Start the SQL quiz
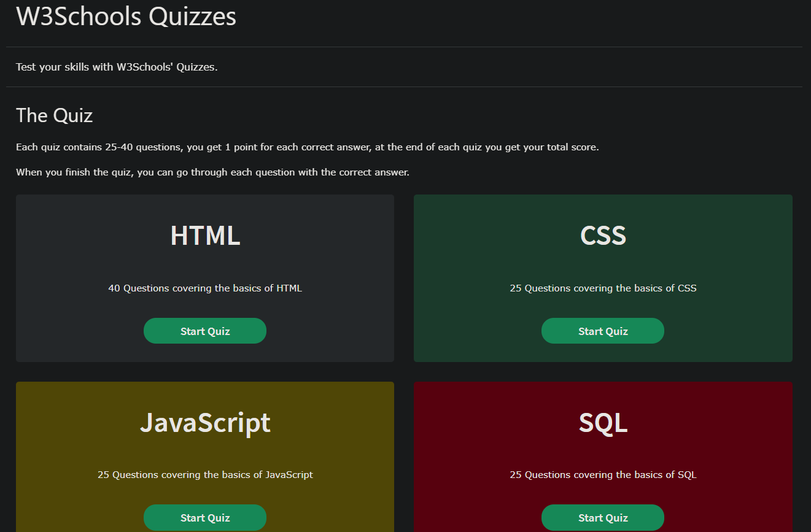811x532 pixels. (603, 517)
